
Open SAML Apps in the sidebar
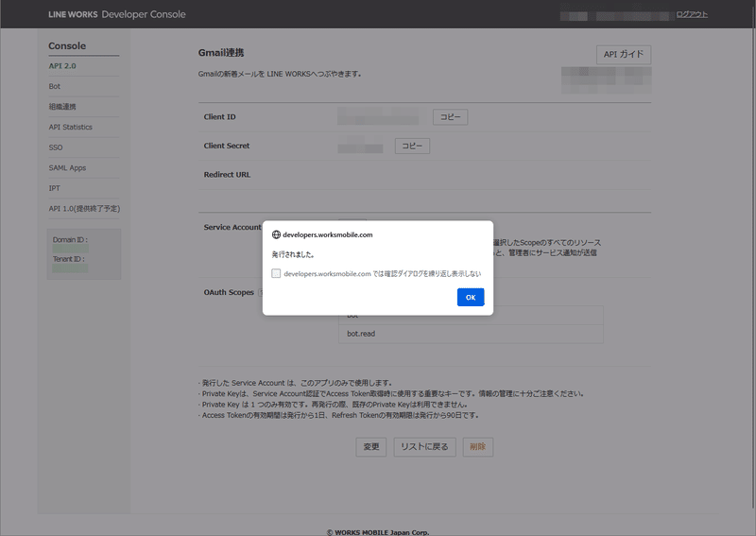[67, 168]
